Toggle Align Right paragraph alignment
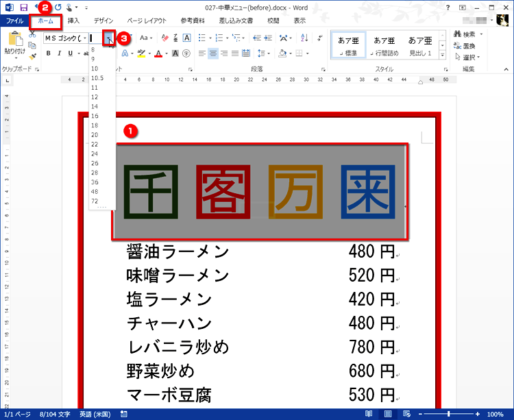 224,53
